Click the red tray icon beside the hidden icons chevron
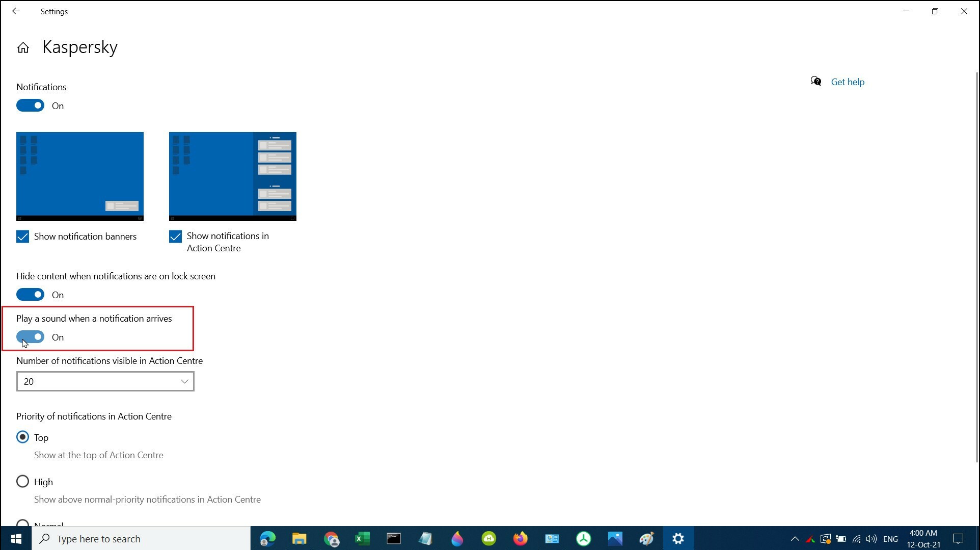This screenshot has height=550, width=980. [810, 539]
